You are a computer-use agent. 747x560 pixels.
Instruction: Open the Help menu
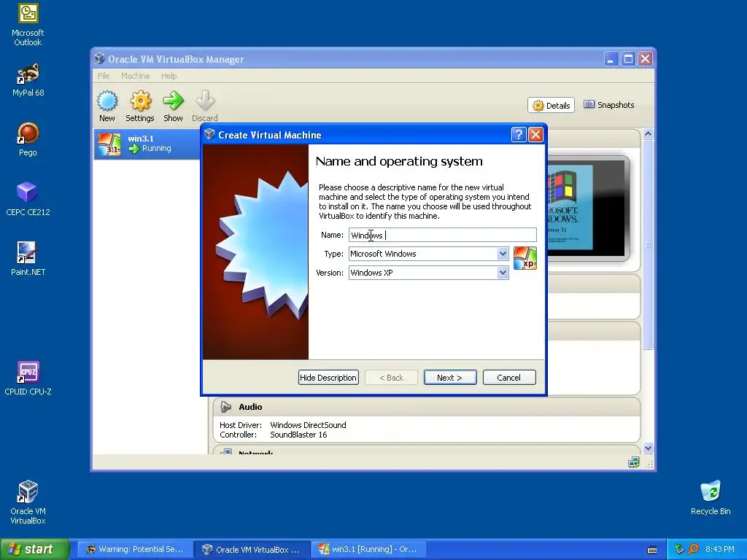point(169,76)
